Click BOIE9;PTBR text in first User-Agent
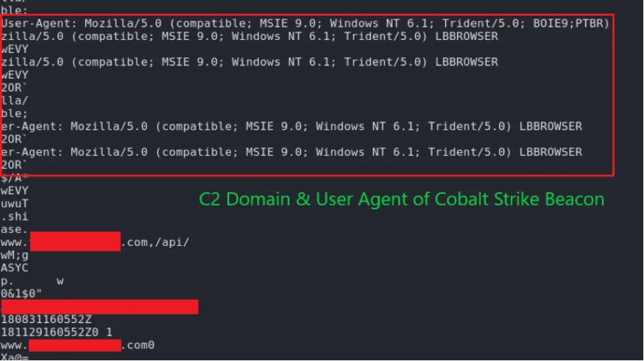644x361 pixels. 570,23
